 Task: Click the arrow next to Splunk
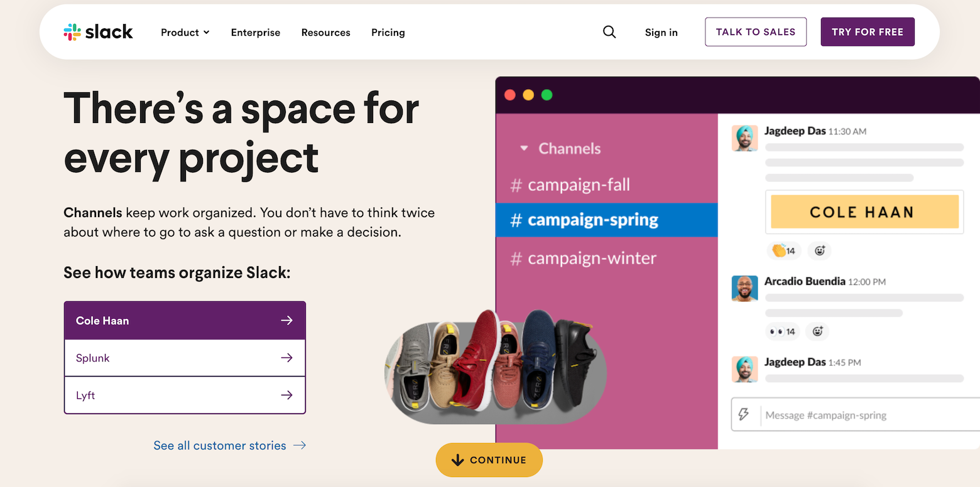pos(286,358)
